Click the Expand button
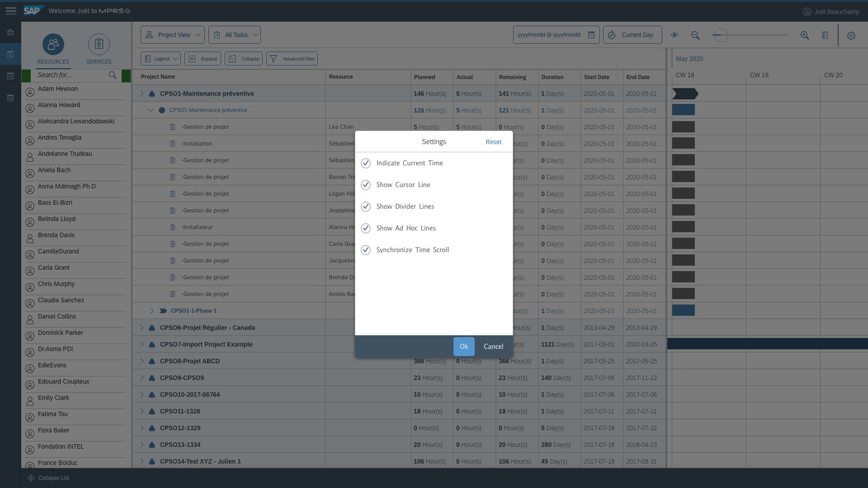Image resolution: width=868 pixels, height=488 pixels. pyautogui.click(x=203, y=59)
